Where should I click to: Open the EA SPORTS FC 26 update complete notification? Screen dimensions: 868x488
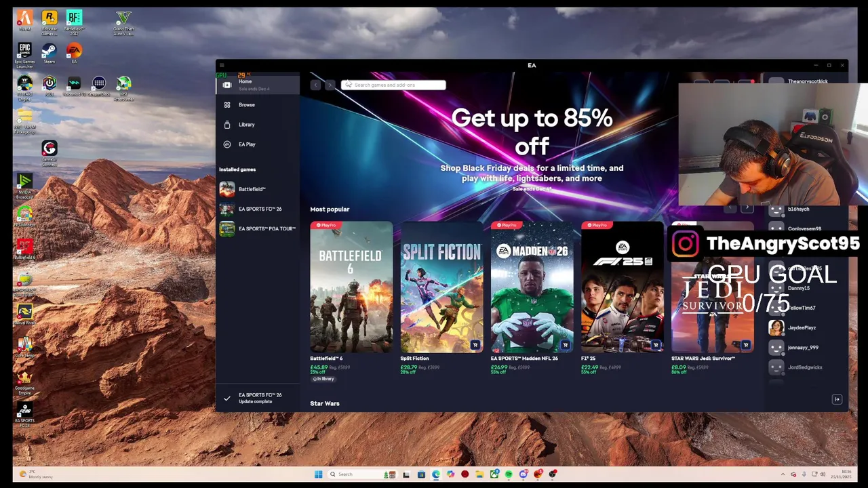pos(258,398)
